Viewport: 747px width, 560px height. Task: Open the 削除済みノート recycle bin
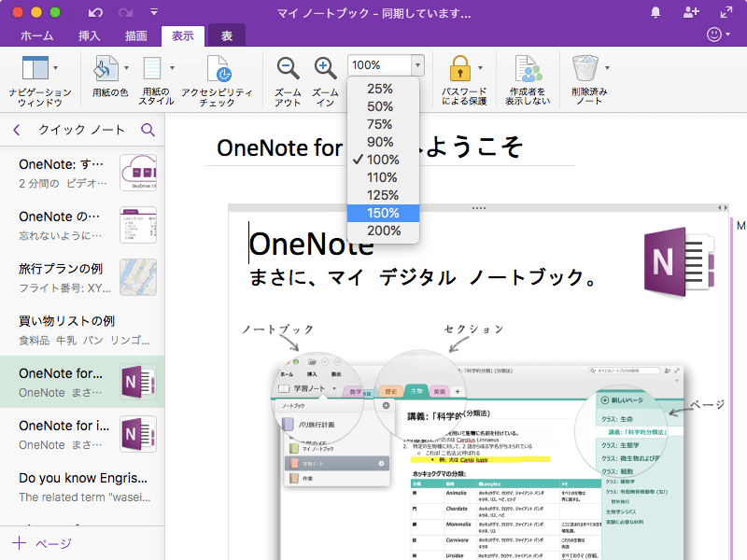tap(585, 68)
